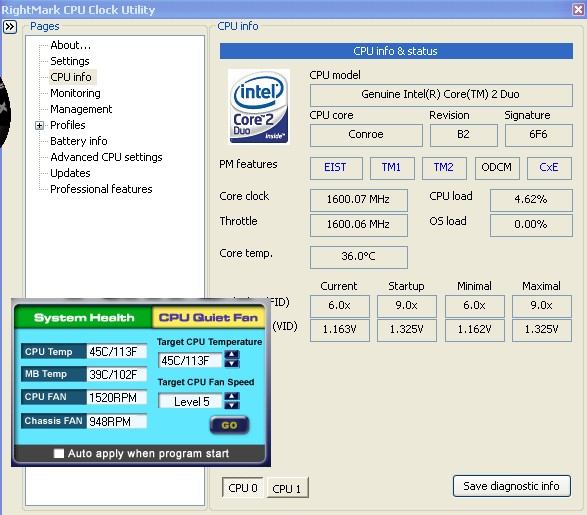
Task: Click the Minimal VID 1.162V value
Action: tap(475, 330)
